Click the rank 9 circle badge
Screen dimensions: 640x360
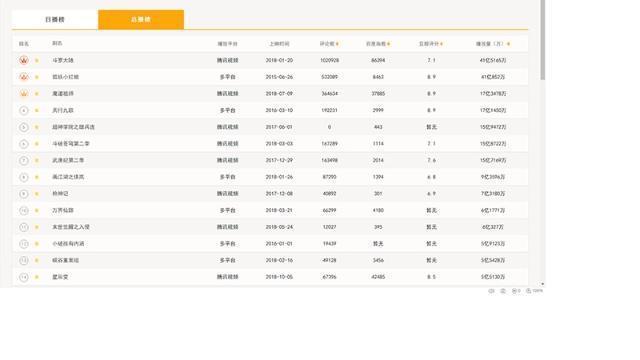tap(24, 194)
